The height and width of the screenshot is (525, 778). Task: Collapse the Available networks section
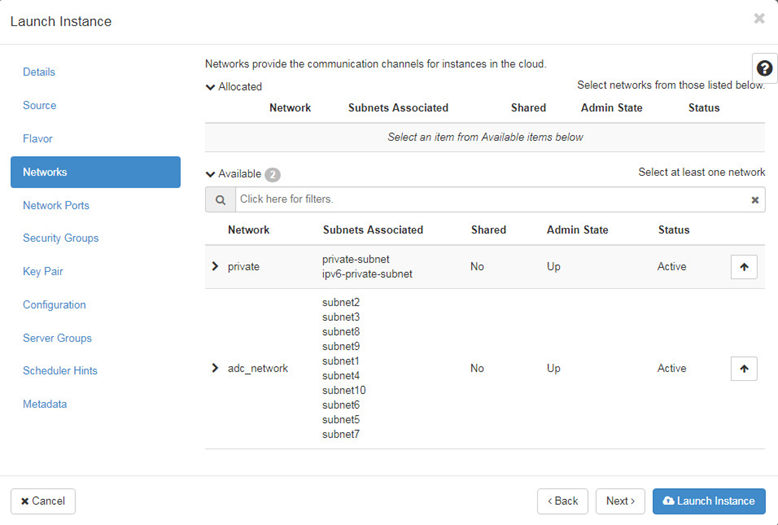pos(211,174)
